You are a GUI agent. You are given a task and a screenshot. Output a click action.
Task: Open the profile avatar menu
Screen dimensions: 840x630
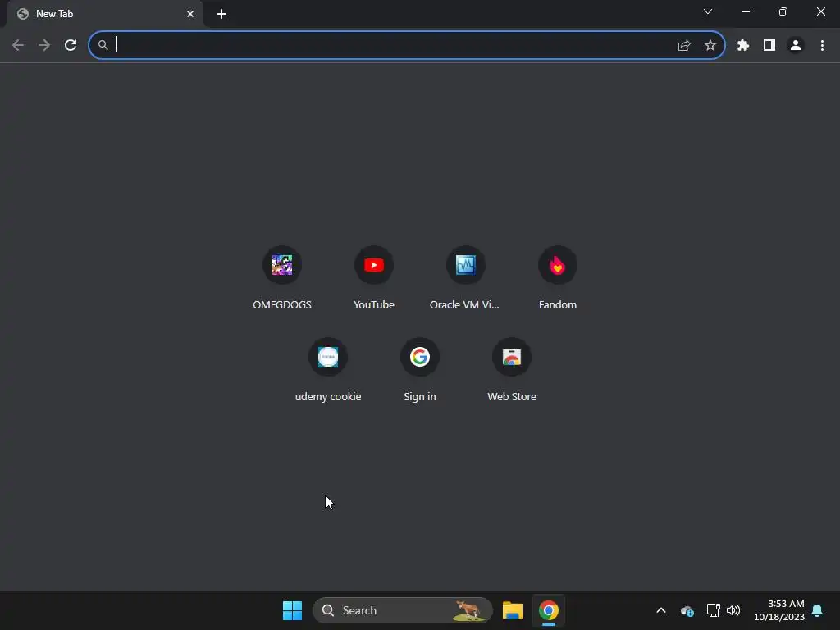tap(795, 46)
